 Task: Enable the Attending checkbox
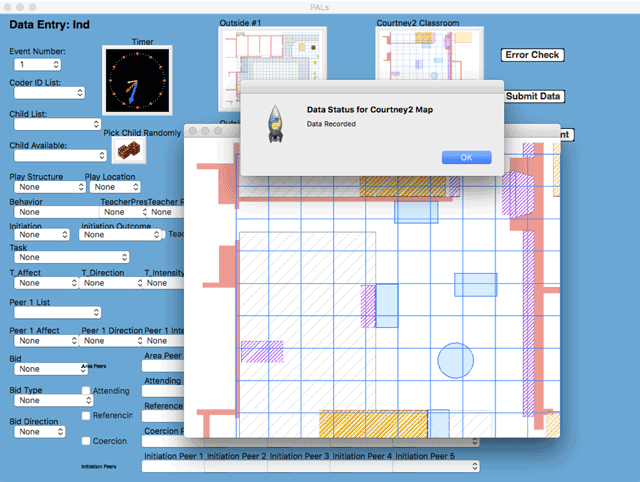click(86, 391)
